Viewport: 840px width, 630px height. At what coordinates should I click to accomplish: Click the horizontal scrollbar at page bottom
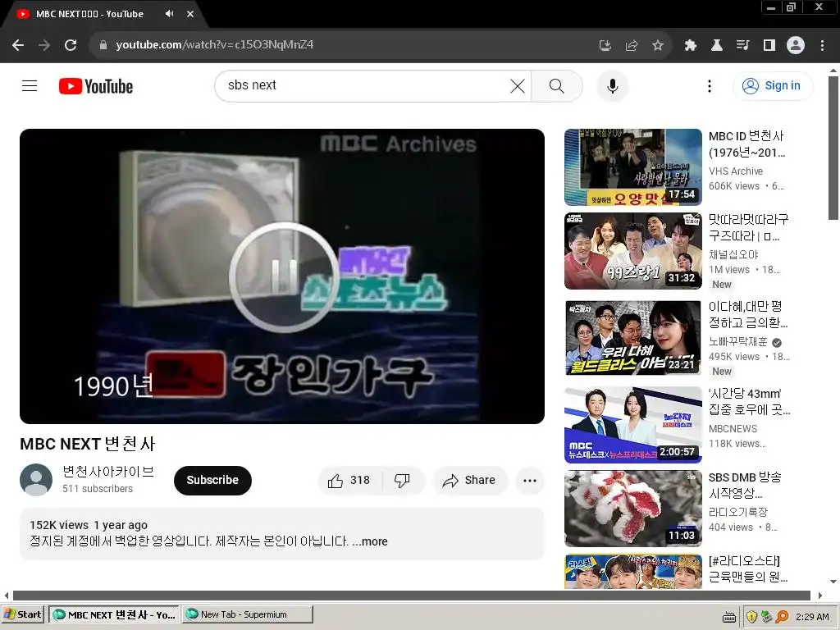tap(412, 596)
